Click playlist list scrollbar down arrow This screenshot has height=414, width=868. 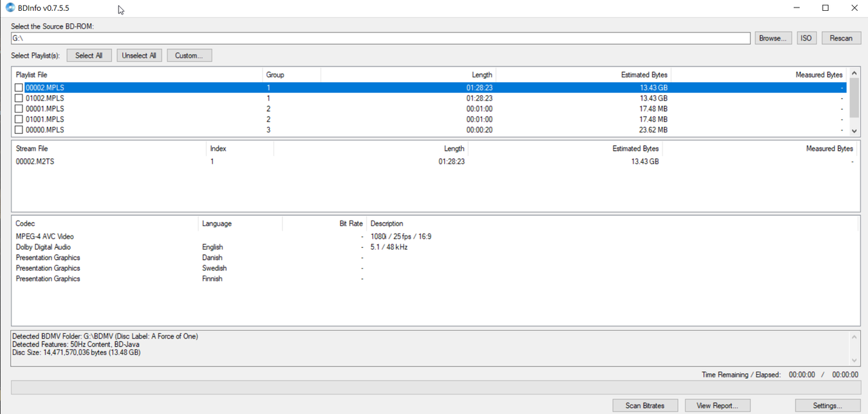coord(854,130)
